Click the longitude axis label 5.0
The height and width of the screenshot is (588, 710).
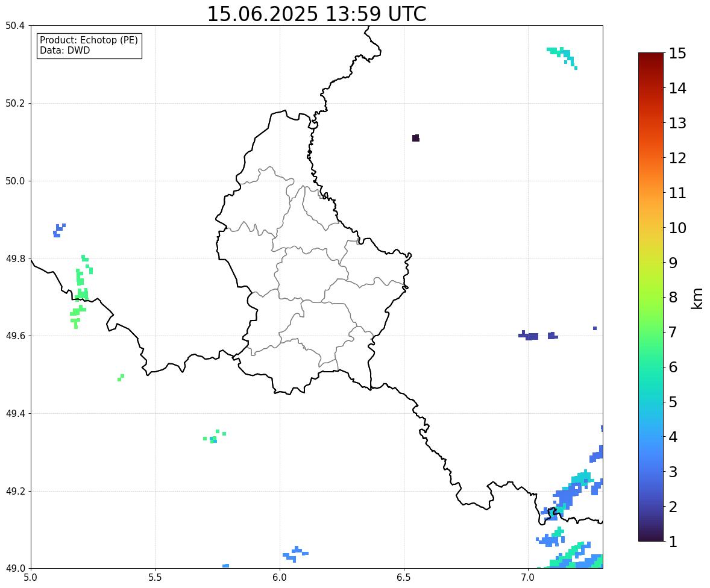point(31,578)
